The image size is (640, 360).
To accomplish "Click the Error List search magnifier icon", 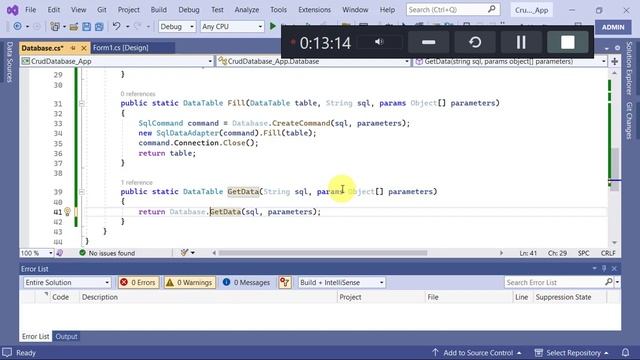I will pos(609,282).
